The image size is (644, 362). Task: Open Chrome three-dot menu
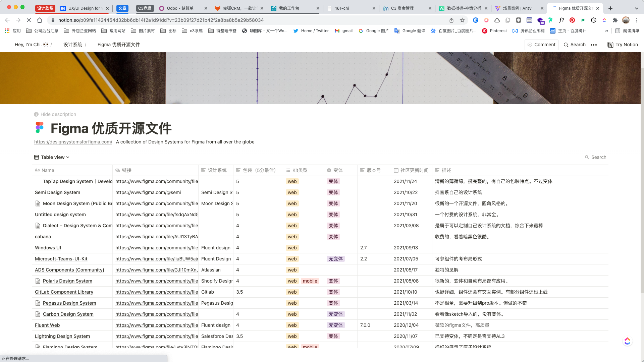tap(637, 20)
